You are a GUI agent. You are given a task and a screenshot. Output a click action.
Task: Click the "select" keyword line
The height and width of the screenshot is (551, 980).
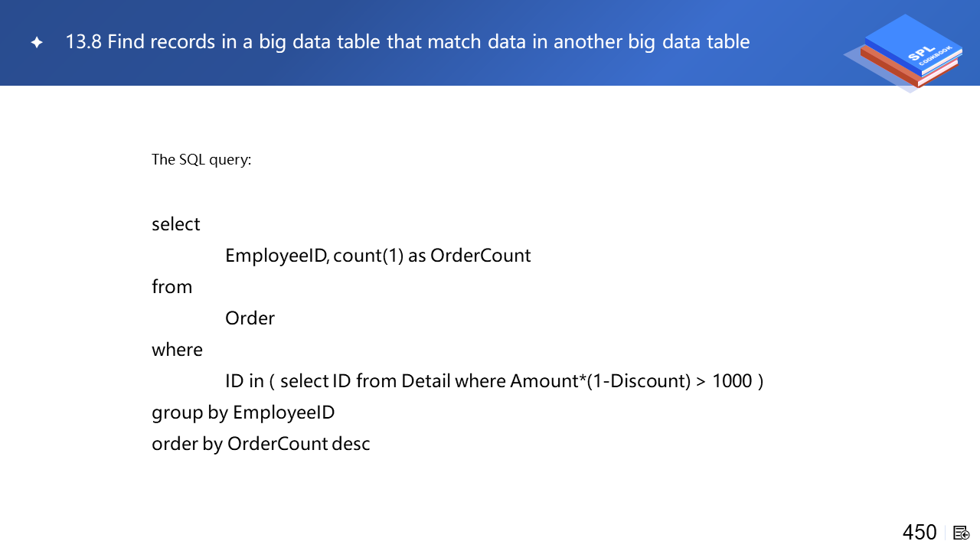click(x=176, y=224)
